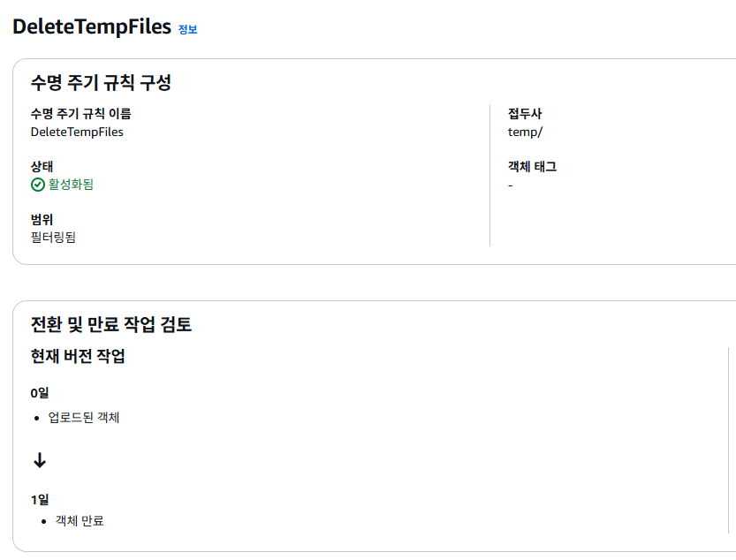
Task: Click the 범위 label
Action: 42,219
